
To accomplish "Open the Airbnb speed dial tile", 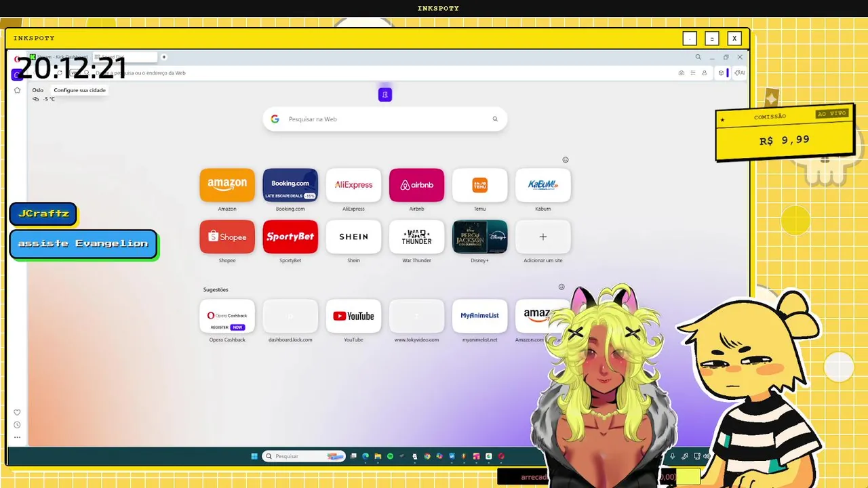I will [416, 185].
